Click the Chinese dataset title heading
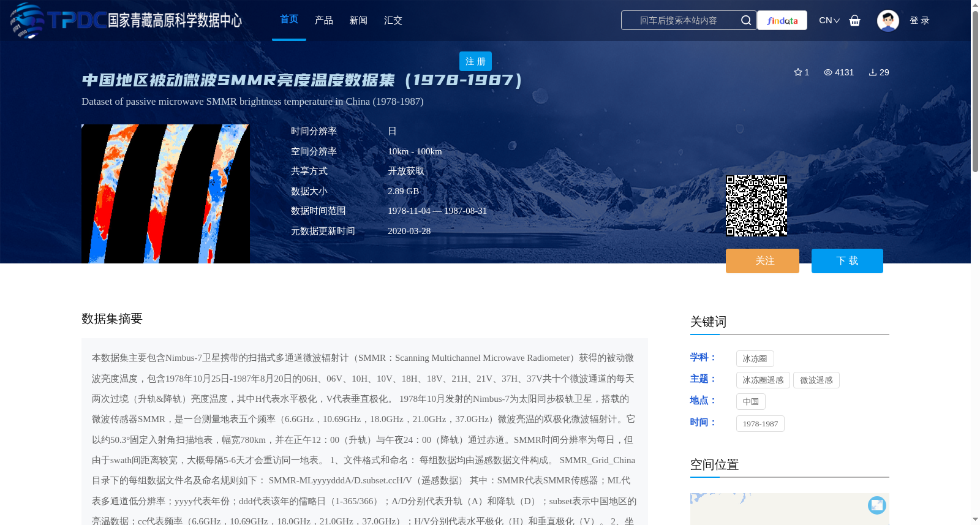This screenshot has height=525, width=980. tap(302, 80)
